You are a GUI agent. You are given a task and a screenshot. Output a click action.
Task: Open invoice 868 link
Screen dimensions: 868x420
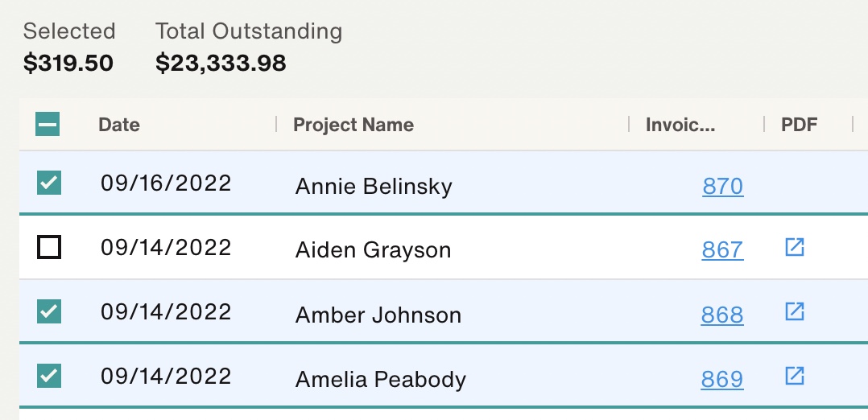click(721, 315)
